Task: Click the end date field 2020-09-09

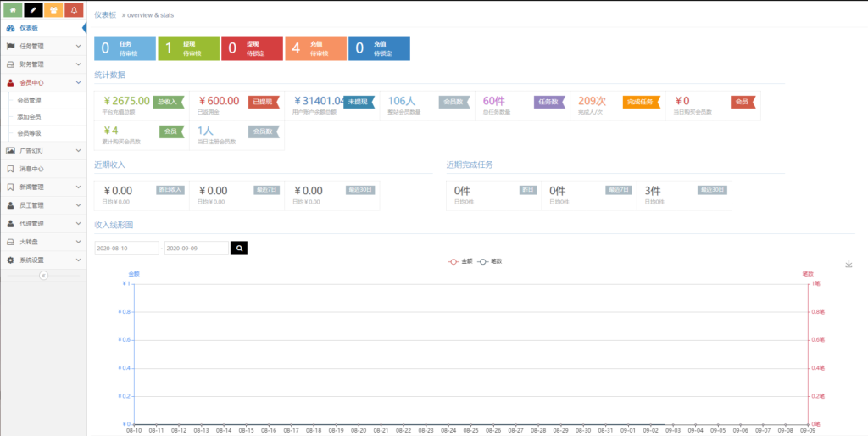Action: coord(196,249)
